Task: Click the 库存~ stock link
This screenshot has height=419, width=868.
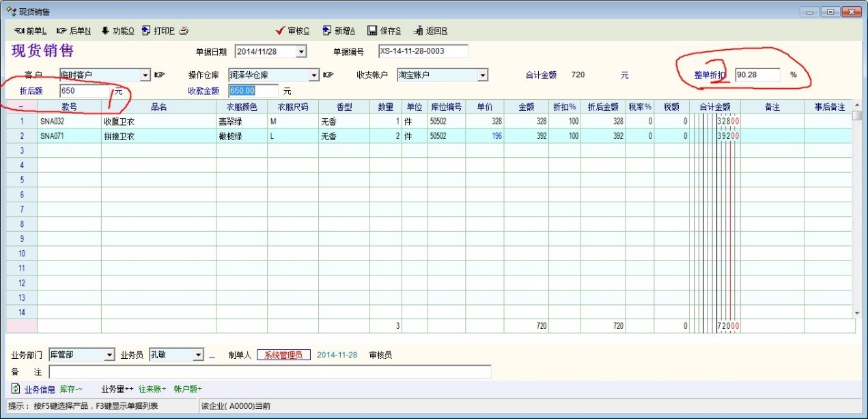Action: click(72, 389)
